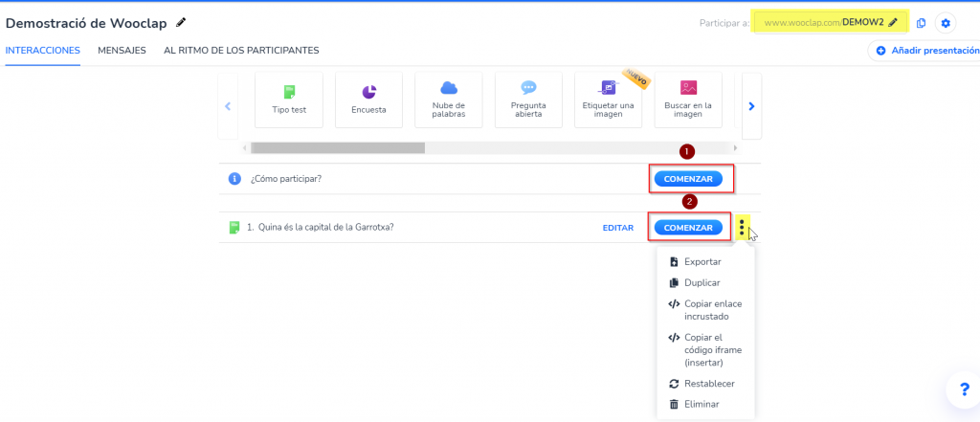980x422 pixels.
Task: Add an Etiquetar una imagen question
Action: [x=608, y=100]
